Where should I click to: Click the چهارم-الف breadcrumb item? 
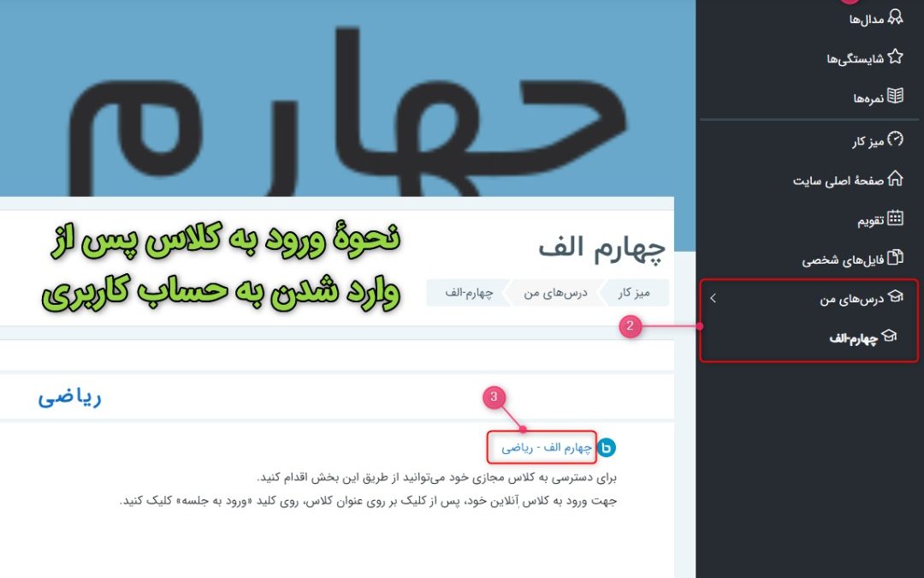coord(469,292)
